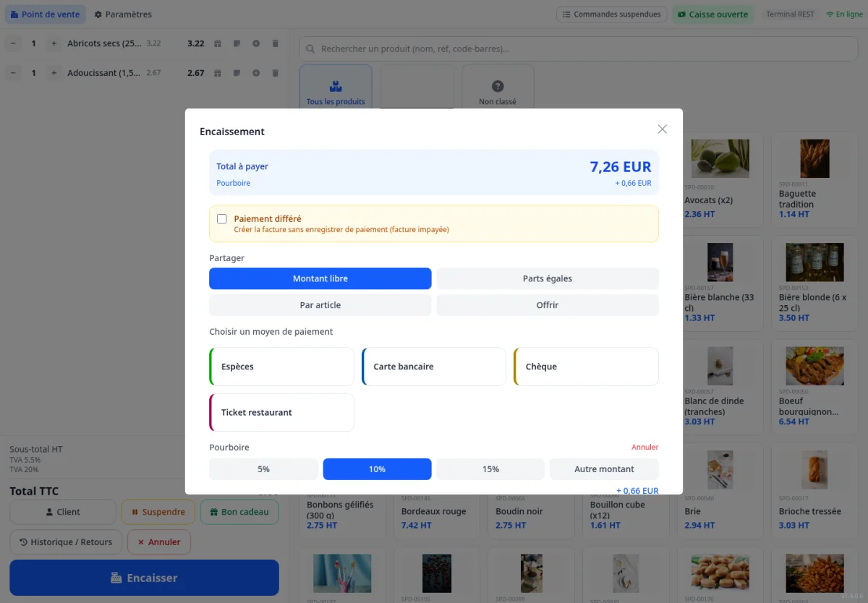Viewport: 868px width, 603px height.
Task: Click the Caisse ouverte status button
Action: 712,14
